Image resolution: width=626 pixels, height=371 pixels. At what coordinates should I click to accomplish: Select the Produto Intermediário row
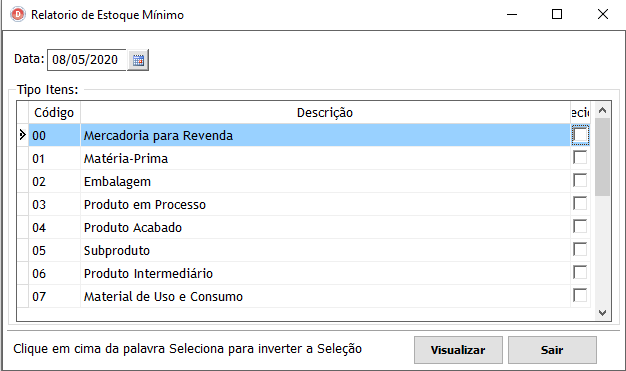[299, 274]
